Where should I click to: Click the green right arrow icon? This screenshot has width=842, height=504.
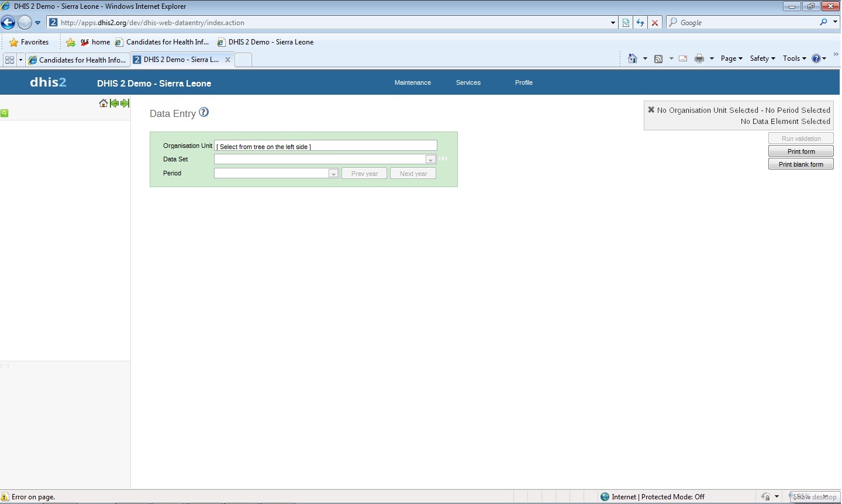[x=125, y=103]
